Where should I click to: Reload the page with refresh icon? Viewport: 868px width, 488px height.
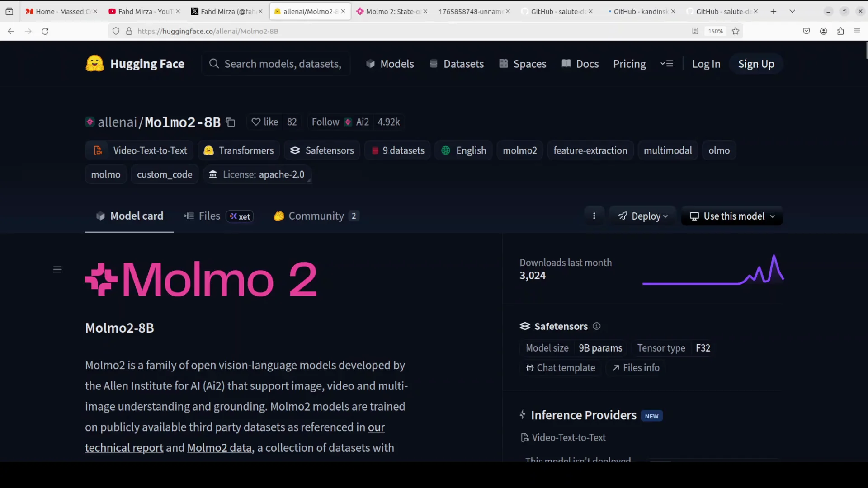point(45,31)
